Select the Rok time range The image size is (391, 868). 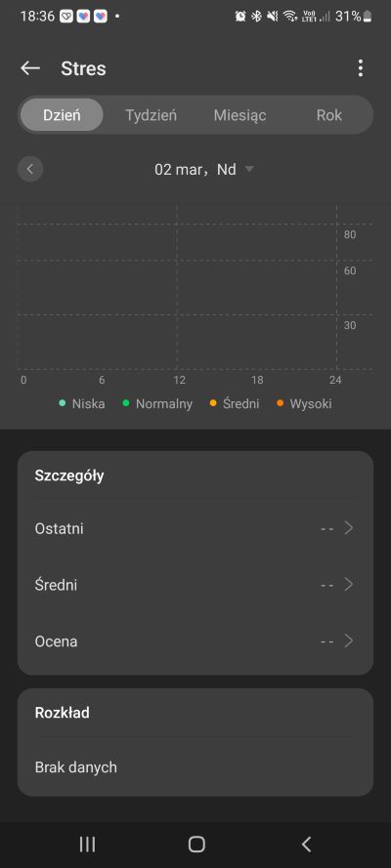tap(329, 115)
